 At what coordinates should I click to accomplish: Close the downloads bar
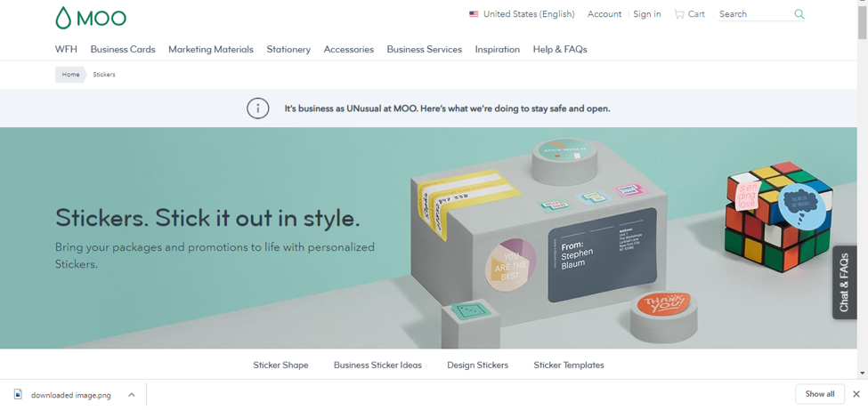(856, 394)
